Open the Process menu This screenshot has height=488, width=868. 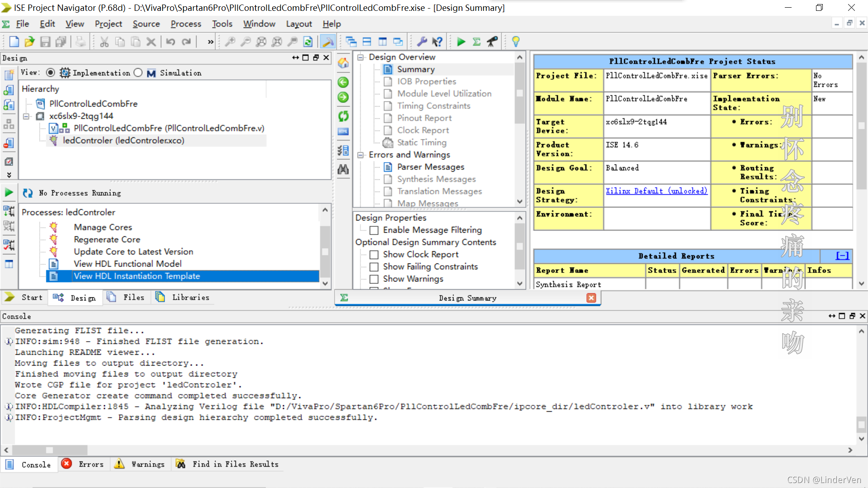185,24
